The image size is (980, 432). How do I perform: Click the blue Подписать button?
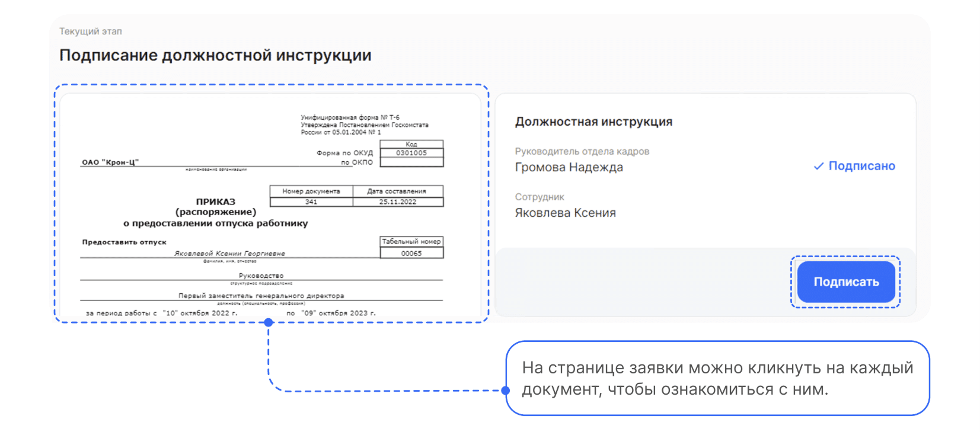click(x=845, y=282)
